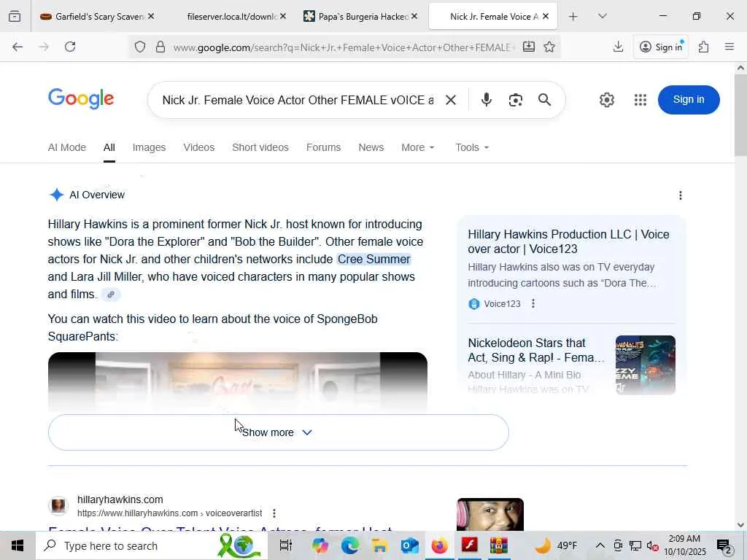Click Firefox account Sign in button
The width and height of the screenshot is (747, 560).
(x=661, y=47)
